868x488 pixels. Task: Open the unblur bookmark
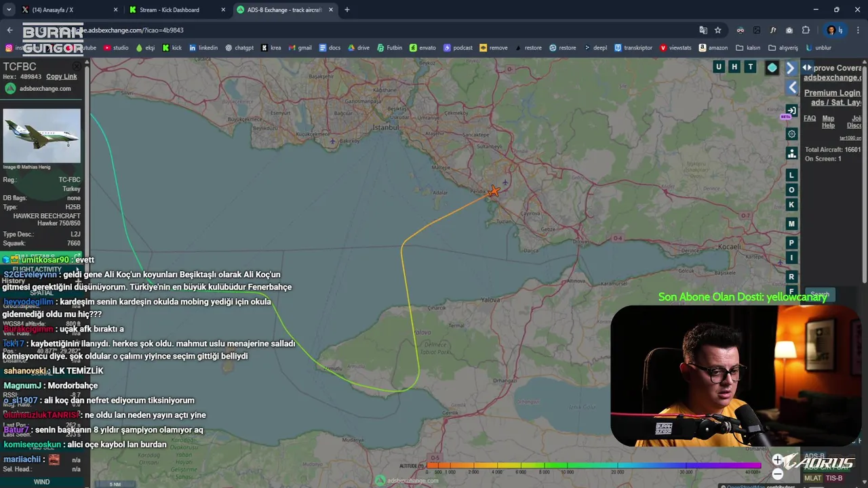pos(818,47)
